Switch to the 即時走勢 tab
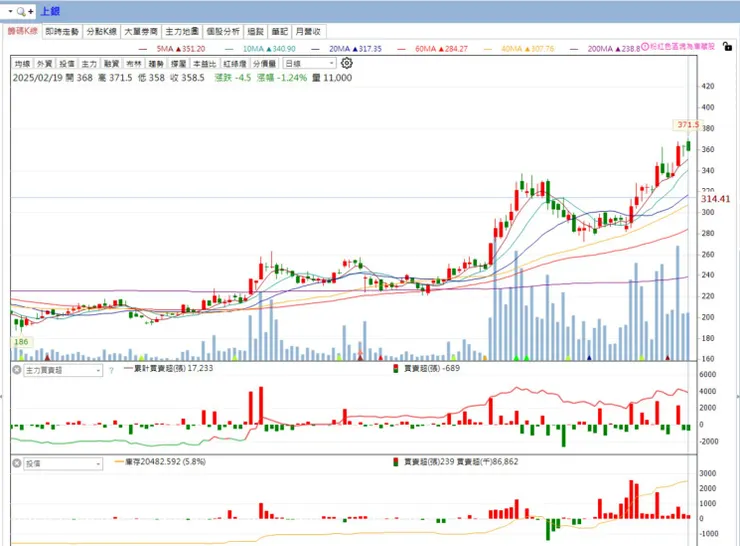Screen dimensions: 740x546 coord(62,32)
